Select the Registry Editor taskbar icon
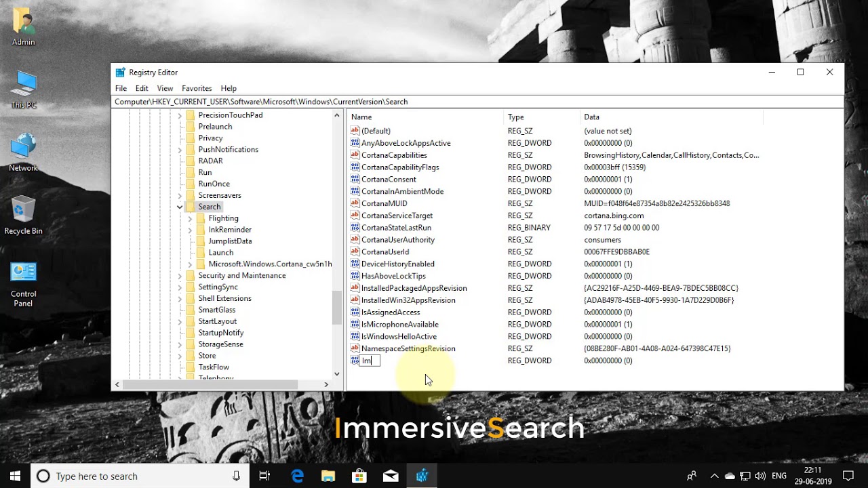This screenshot has height=488, width=868. pos(422,476)
